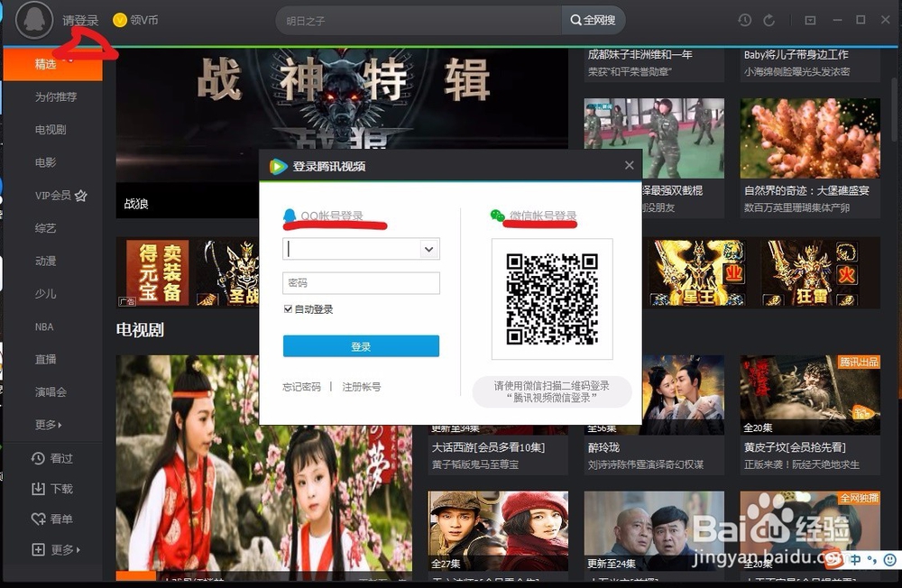Viewport: 902px width, 588px height.
Task: Open the title bar mini-window menu icon
Action: pyautogui.click(x=810, y=20)
